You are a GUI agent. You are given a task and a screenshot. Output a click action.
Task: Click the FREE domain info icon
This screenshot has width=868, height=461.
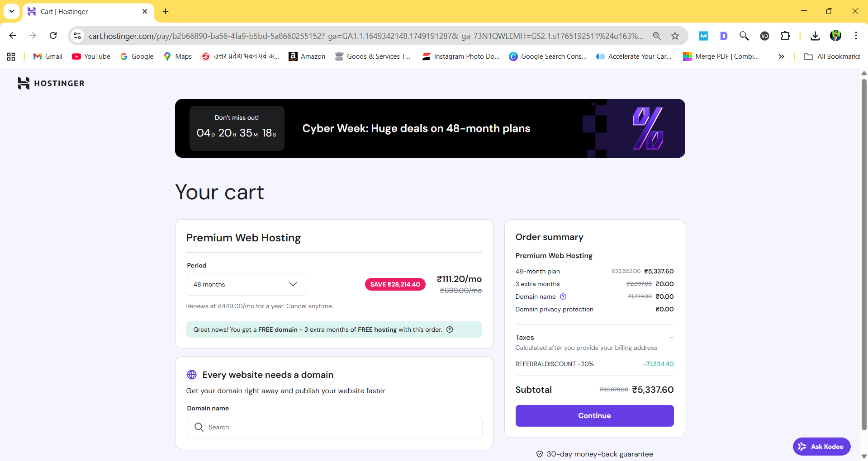click(x=450, y=329)
